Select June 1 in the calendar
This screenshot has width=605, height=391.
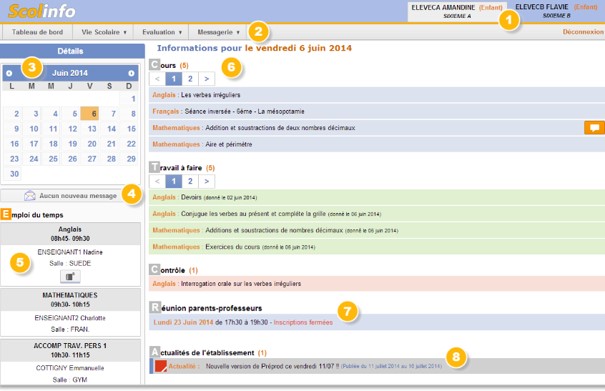(129, 98)
